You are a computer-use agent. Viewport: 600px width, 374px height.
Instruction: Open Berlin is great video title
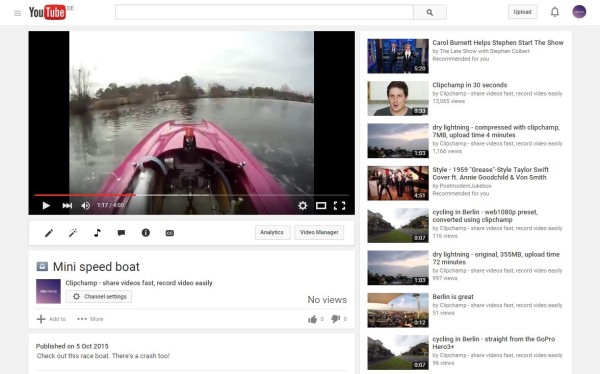pyautogui.click(x=453, y=297)
